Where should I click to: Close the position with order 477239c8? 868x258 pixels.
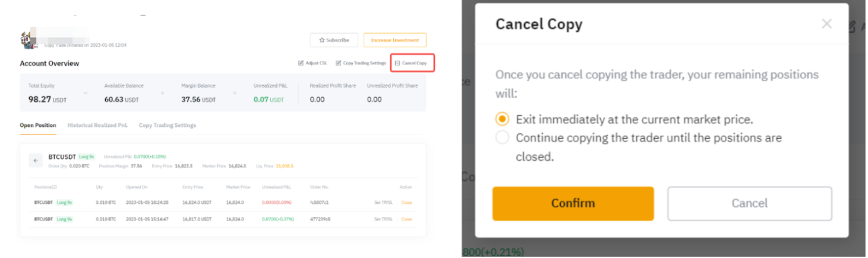406,219
